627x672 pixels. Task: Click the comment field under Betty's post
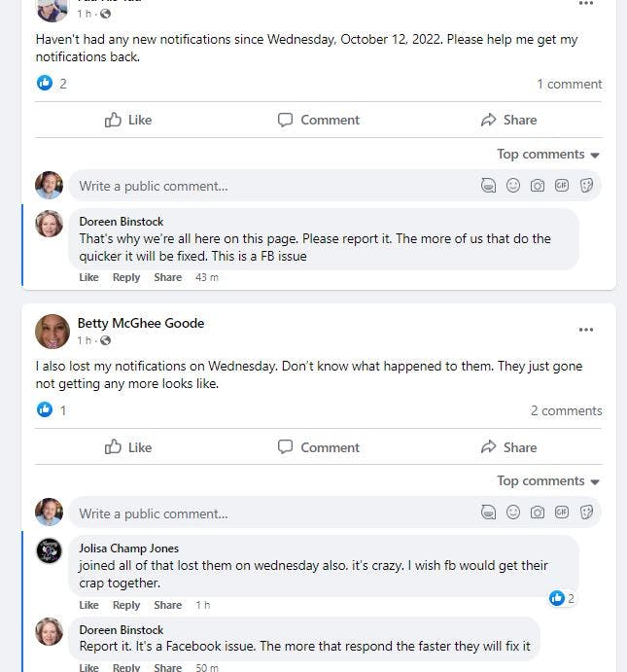(x=272, y=513)
